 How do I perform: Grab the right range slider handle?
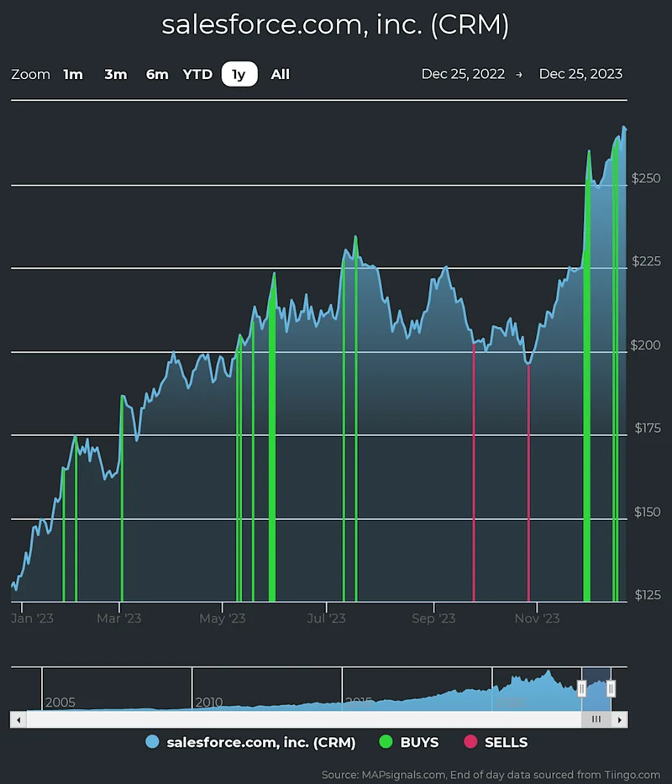[612, 688]
